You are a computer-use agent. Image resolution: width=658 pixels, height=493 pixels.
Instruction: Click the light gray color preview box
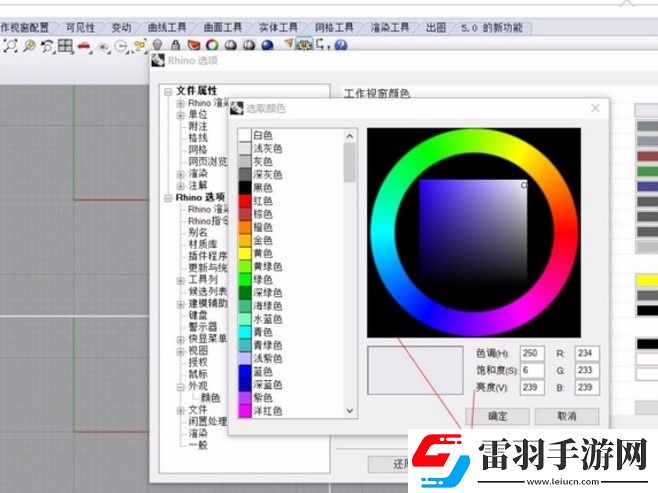point(415,370)
